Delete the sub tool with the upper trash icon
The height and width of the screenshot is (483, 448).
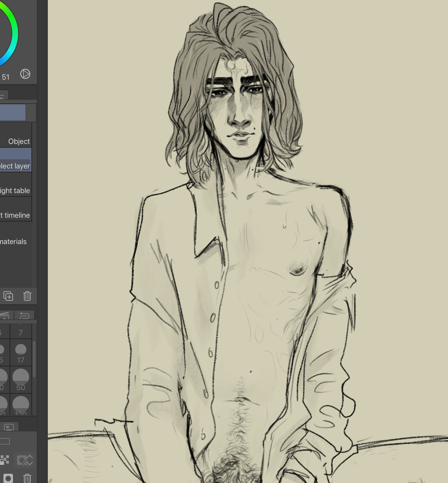pos(27,296)
